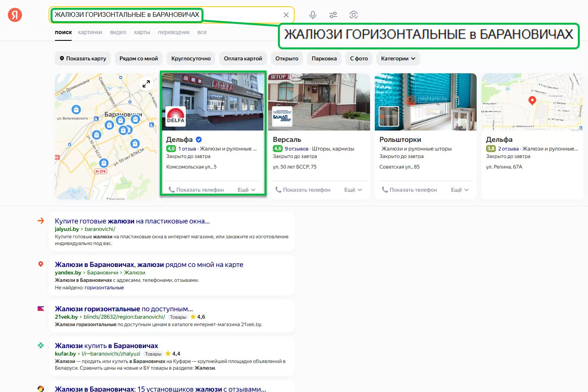Expand Ещё under Версаль card

coord(353,190)
